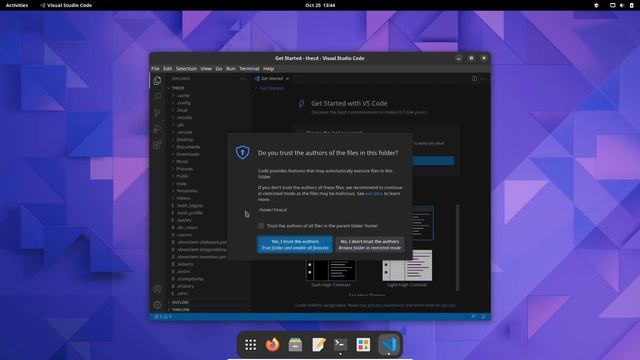The width and height of the screenshot is (640, 360).
Task: Open the privacy statement link
Action: [385, 305]
